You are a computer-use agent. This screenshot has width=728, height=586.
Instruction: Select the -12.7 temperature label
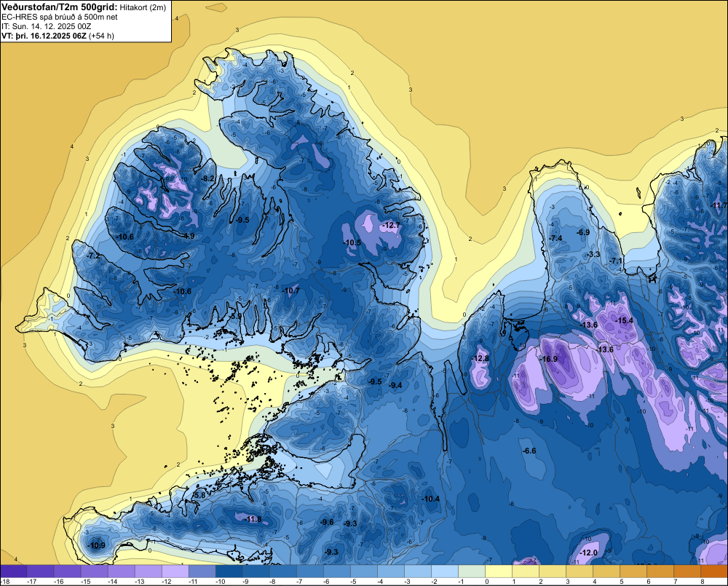pyautogui.click(x=391, y=225)
